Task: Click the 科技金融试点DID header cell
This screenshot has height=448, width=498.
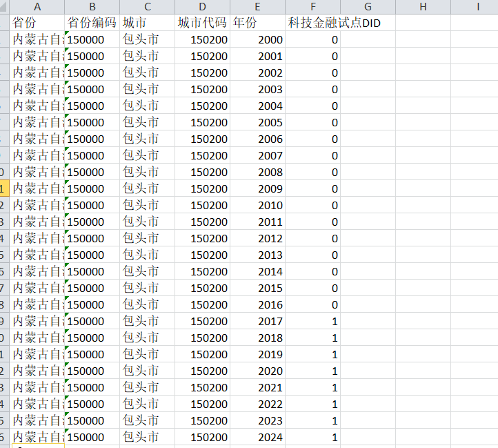Action: click(x=313, y=23)
